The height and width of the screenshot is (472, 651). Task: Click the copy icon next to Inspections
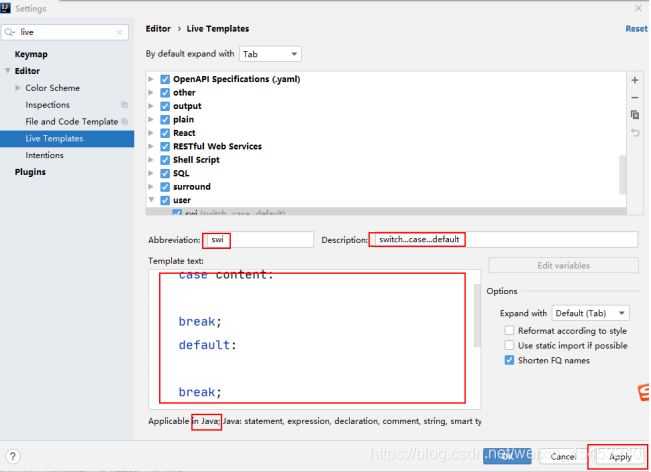pos(124,105)
